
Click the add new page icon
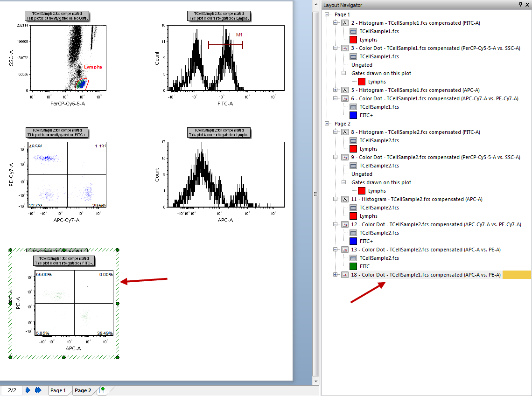coord(102,390)
